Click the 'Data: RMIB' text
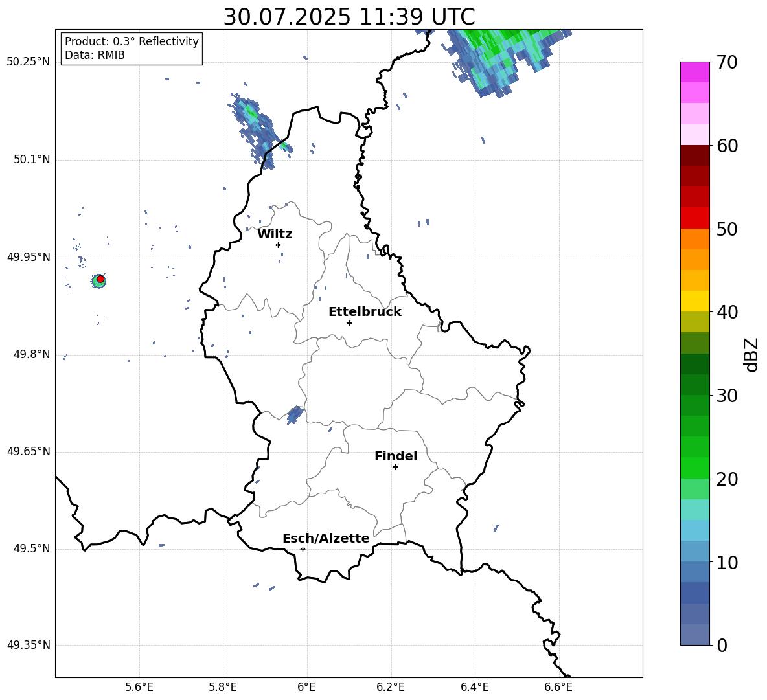The height and width of the screenshot is (700, 767). pos(95,55)
